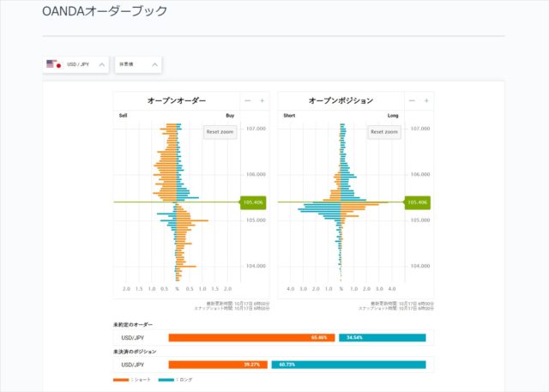Click the オープンオーダー chart title
549x392 pixels.
tap(177, 101)
